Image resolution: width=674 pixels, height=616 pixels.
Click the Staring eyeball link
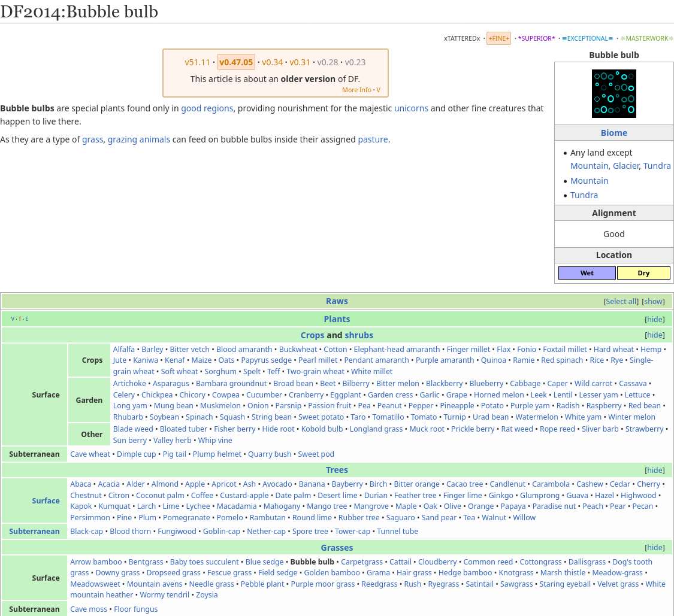coord(565,584)
